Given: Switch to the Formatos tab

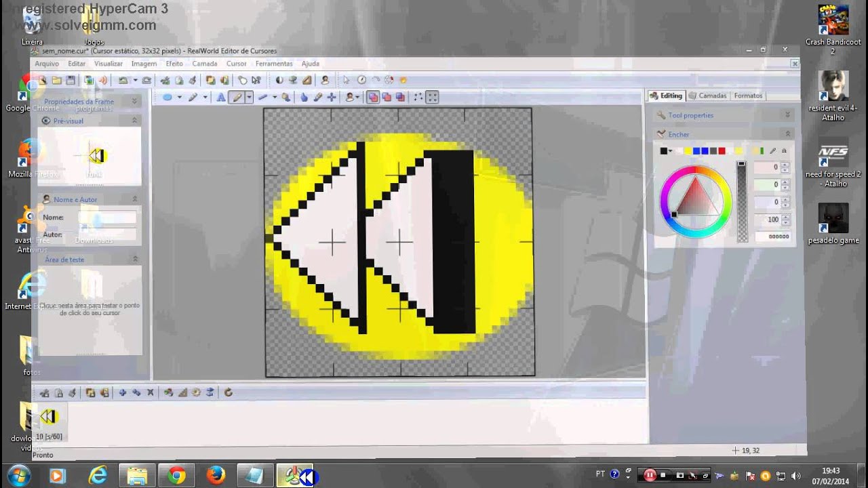Looking at the screenshot, I should click(748, 96).
